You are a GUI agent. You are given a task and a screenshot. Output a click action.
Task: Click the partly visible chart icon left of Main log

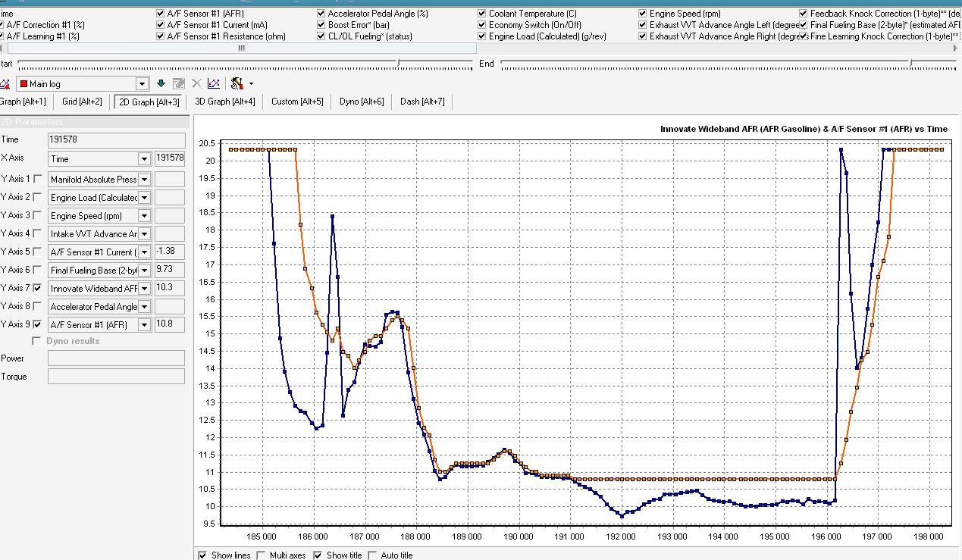coord(5,83)
